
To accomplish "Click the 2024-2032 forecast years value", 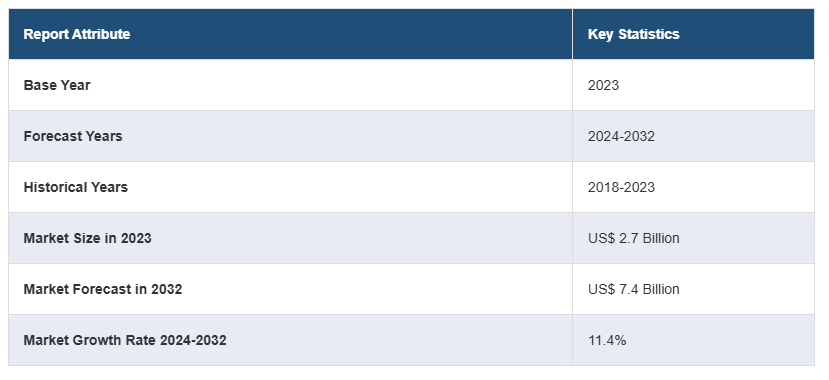I will 621,136.
